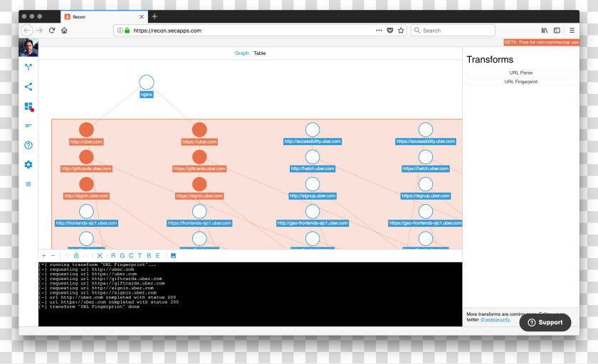Click the sort lines icon in sidebar
598x364 pixels.
point(28,126)
